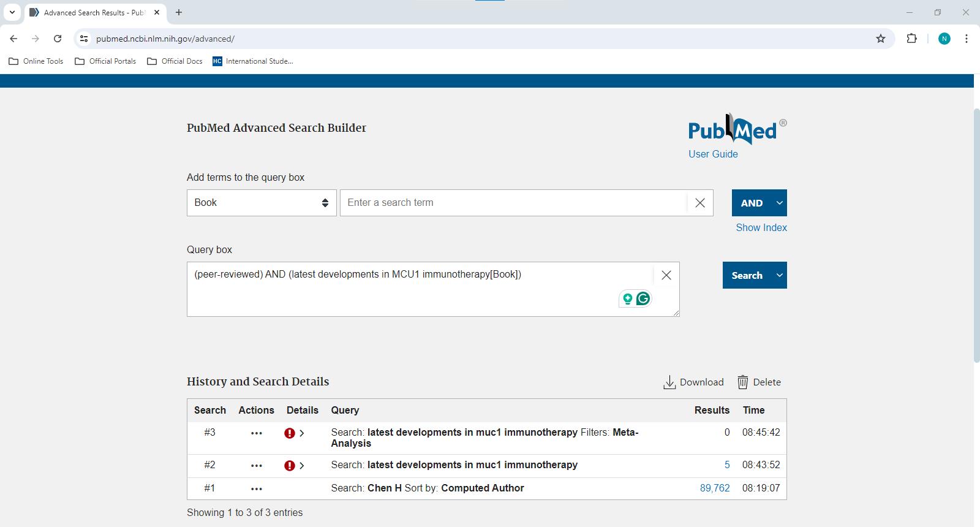Click the Show Index link

click(761, 227)
